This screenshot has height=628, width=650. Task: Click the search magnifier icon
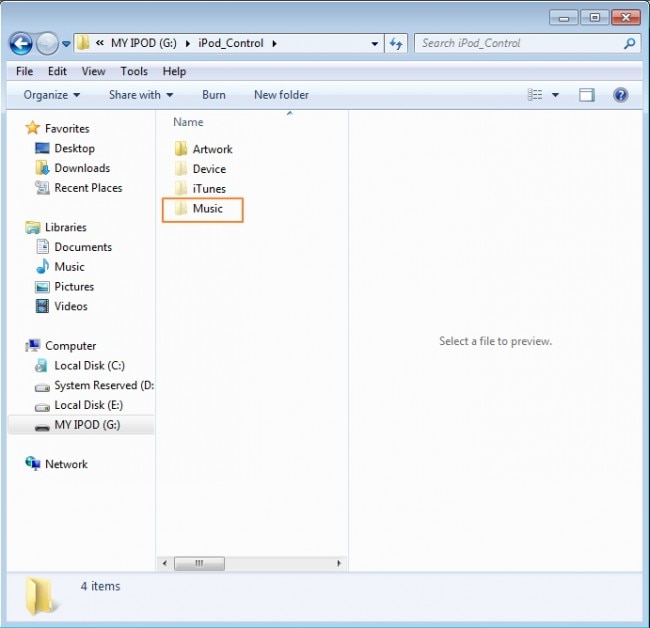point(629,44)
